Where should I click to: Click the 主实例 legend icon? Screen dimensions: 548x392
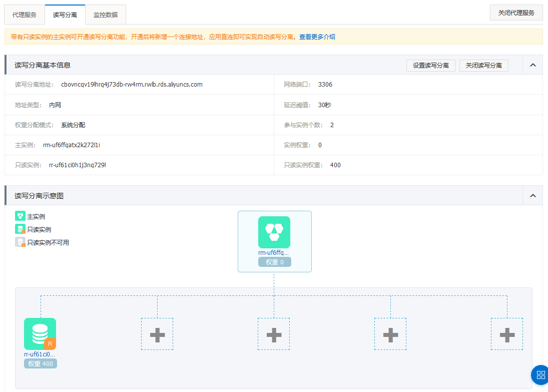[x=20, y=216]
